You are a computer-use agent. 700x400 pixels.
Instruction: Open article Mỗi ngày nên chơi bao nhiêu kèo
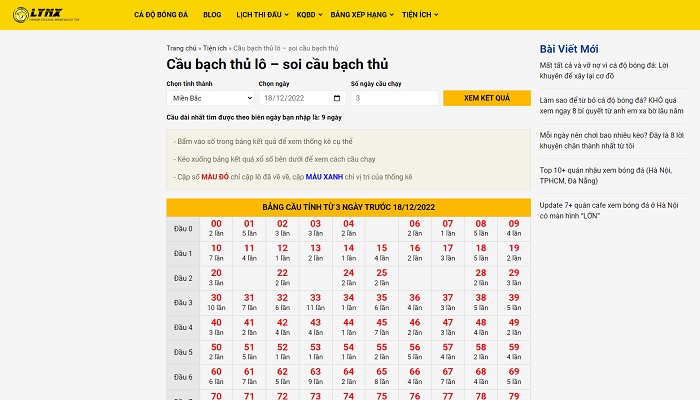[x=612, y=141]
